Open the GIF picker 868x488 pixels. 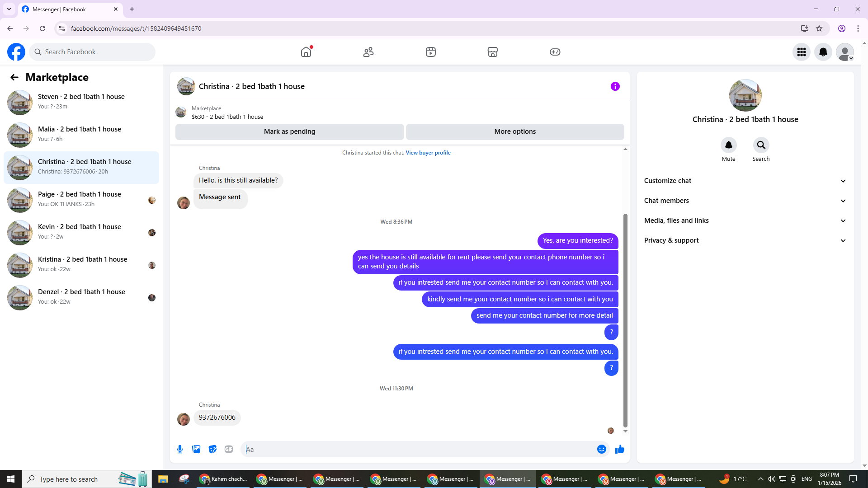coord(229,449)
